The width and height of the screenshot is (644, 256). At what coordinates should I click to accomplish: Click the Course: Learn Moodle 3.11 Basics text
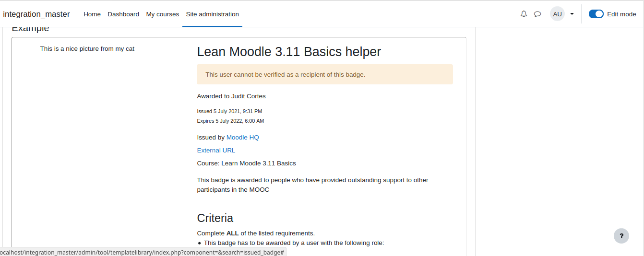(x=247, y=163)
